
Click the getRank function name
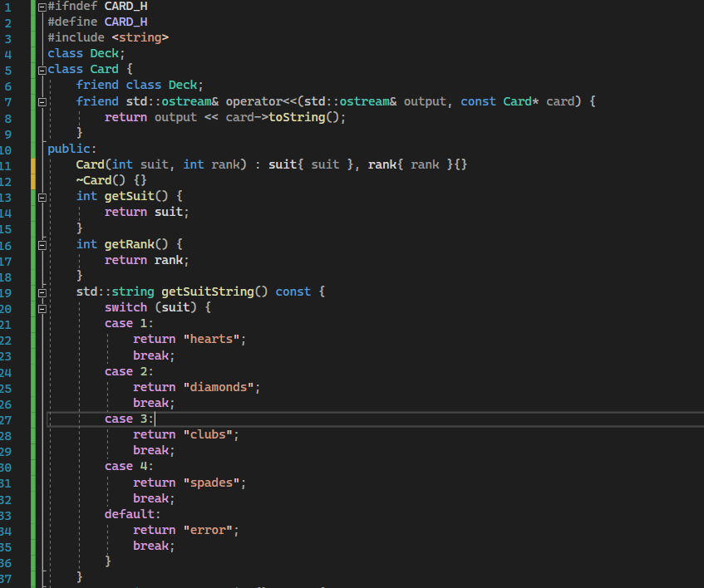pos(130,244)
